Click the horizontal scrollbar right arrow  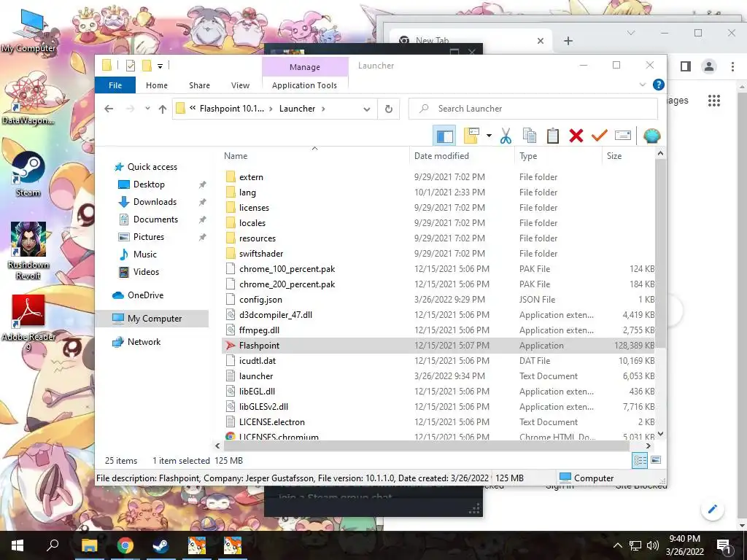click(x=649, y=446)
